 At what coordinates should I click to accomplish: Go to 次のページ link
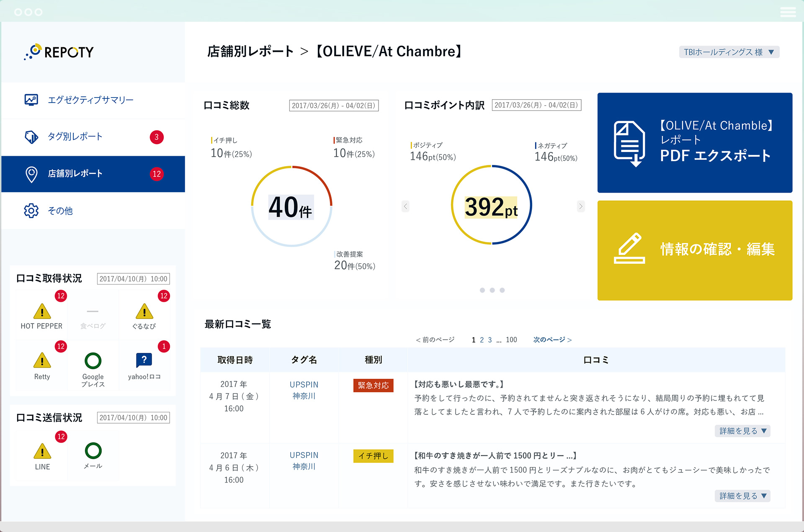[552, 339]
